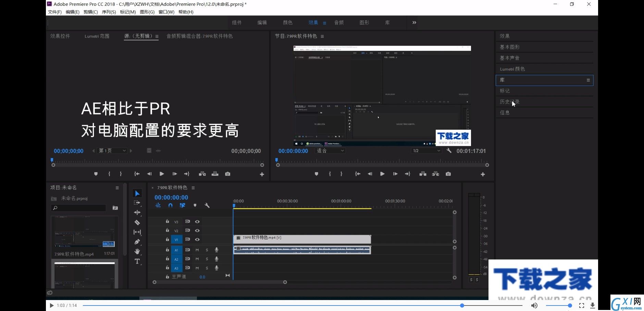Select the Razor tool
644x311 pixels.
137,222
